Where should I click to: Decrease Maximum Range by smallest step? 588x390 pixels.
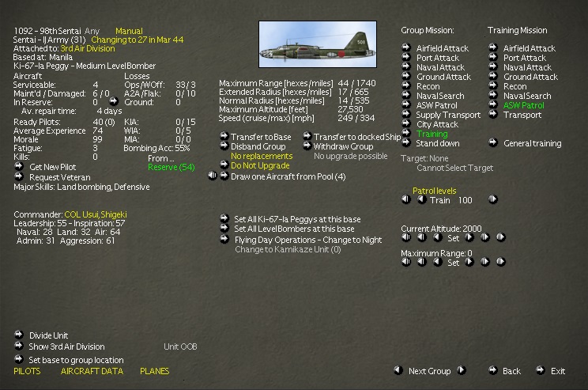click(x=438, y=262)
